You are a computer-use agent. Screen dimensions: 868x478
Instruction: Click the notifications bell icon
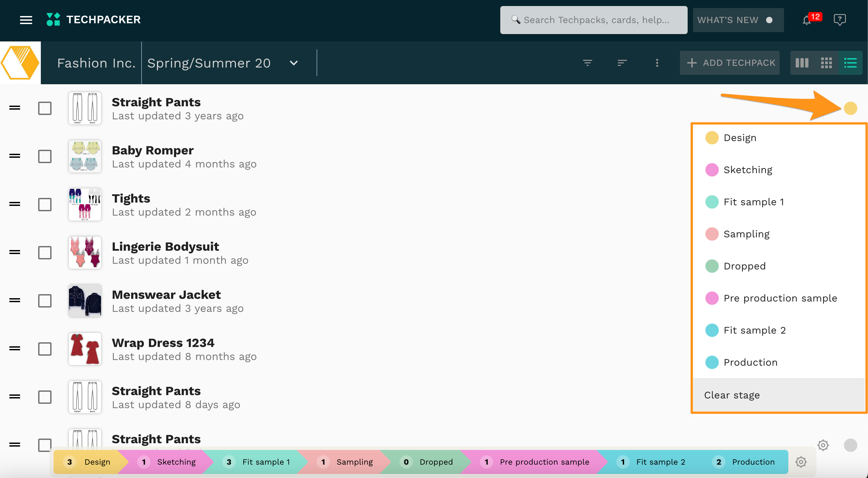click(x=806, y=20)
